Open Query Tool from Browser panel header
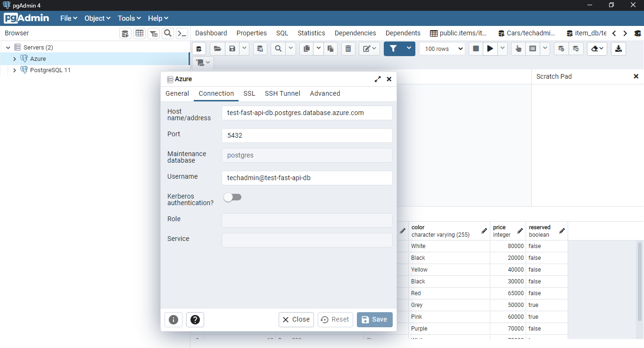Image resolution: width=644 pixels, height=348 pixels. tap(125, 33)
